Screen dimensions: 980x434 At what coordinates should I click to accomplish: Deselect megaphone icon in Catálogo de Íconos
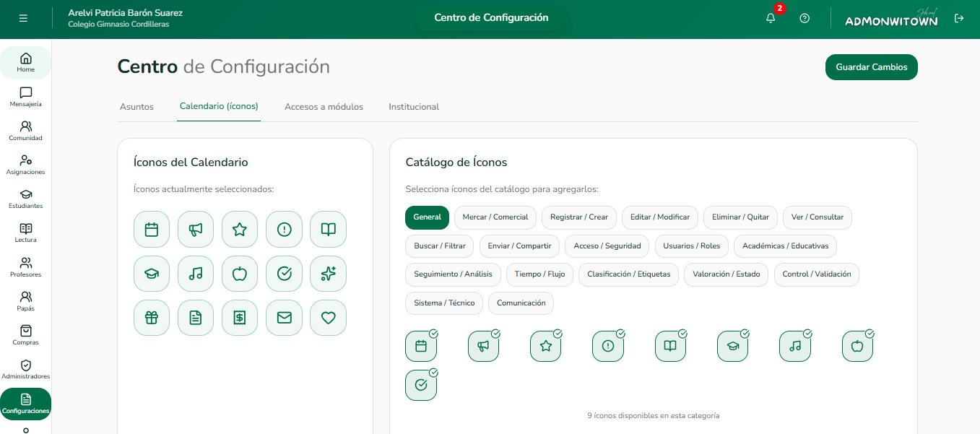pyautogui.click(x=483, y=346)
